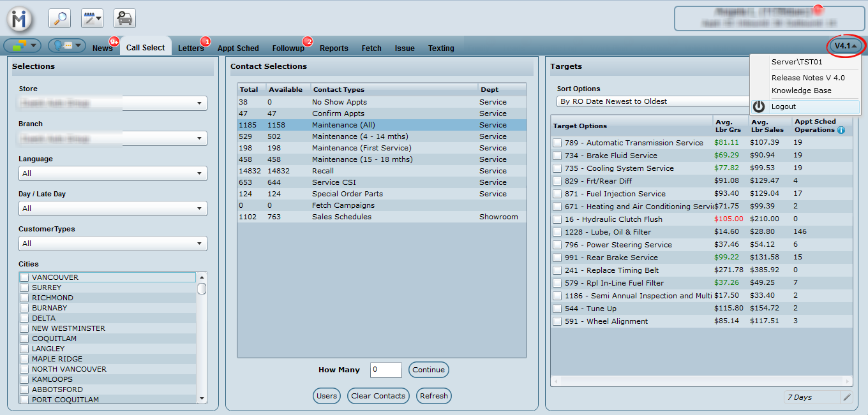Image resolution: width=868 pixels, height=415 pixels.
Task: Open the colored windows icon dropdown
Action: coord(22,46)
